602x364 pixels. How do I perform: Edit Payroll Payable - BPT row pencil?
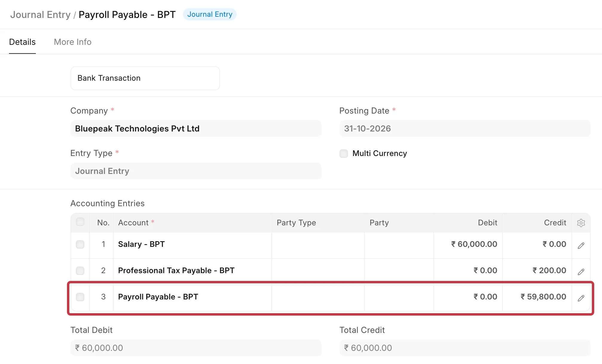[x=581, y=298]
